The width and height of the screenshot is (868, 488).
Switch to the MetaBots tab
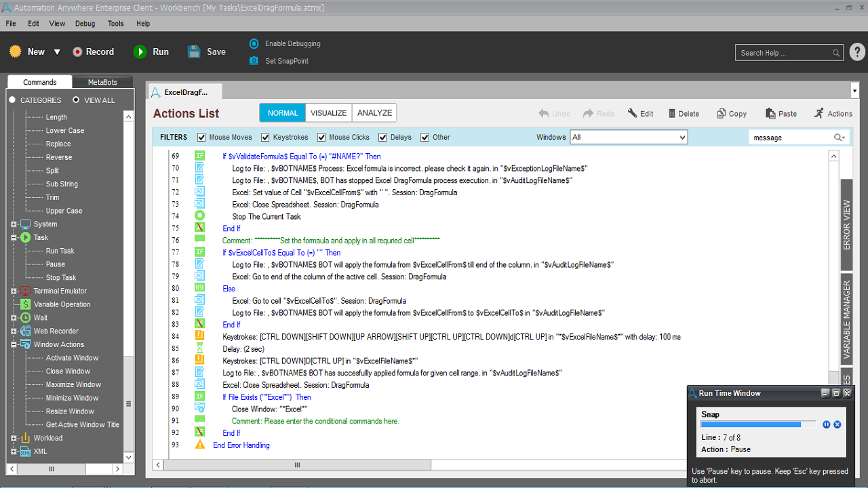(x=102, y=82)
